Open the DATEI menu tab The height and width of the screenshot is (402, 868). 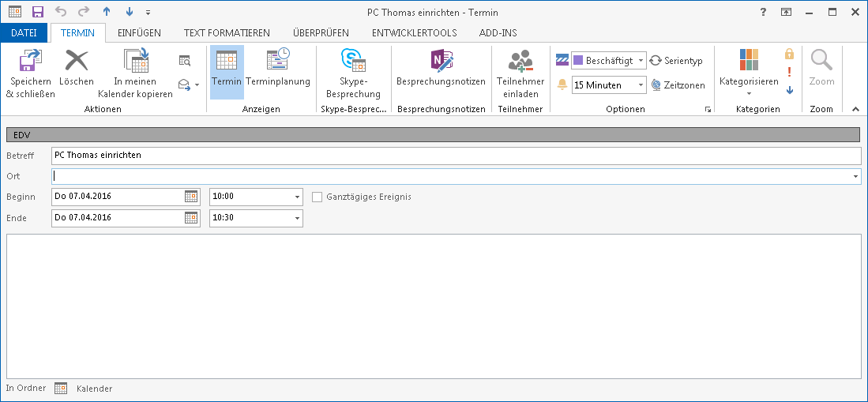24,32
